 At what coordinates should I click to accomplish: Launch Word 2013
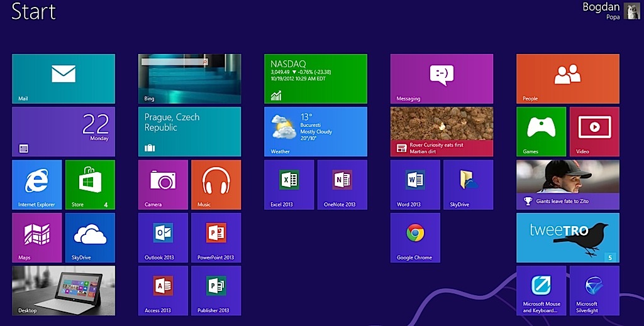click(x=415, y=185)
